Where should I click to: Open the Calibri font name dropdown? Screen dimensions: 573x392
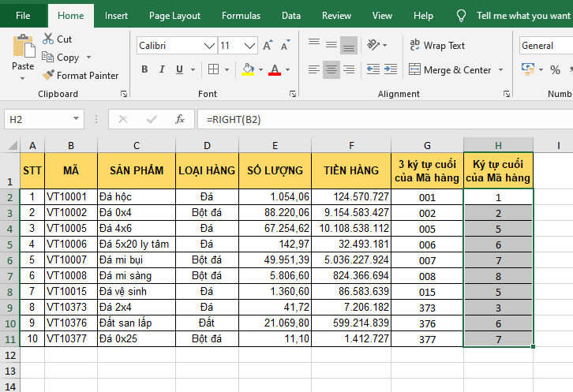[x=208, y=46]
